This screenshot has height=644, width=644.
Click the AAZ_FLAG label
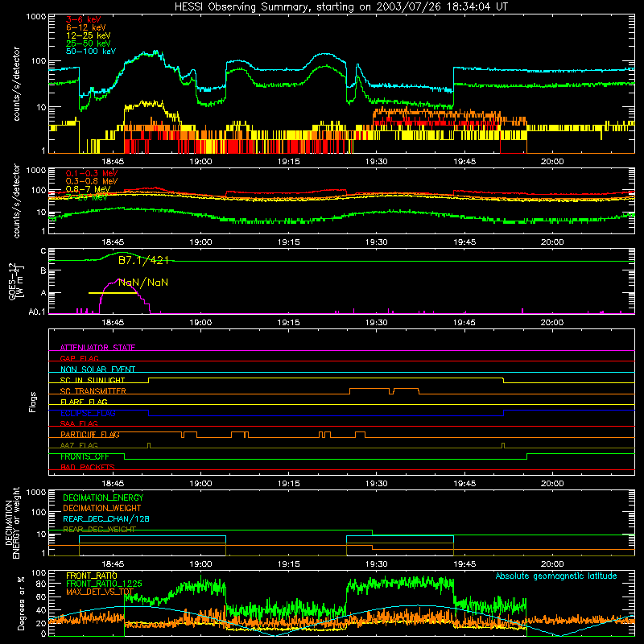[x=79, y=446]
